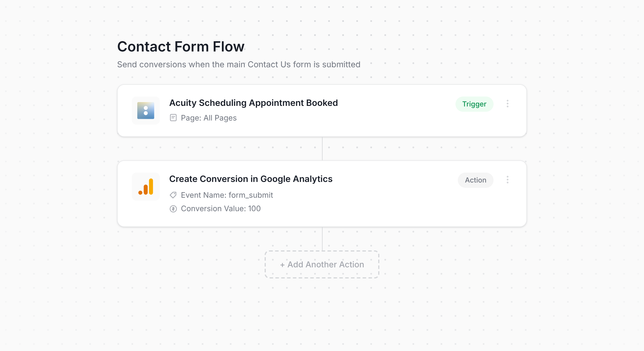Select the Acuity Scheduling Appointment Booked card

(322, 110)
